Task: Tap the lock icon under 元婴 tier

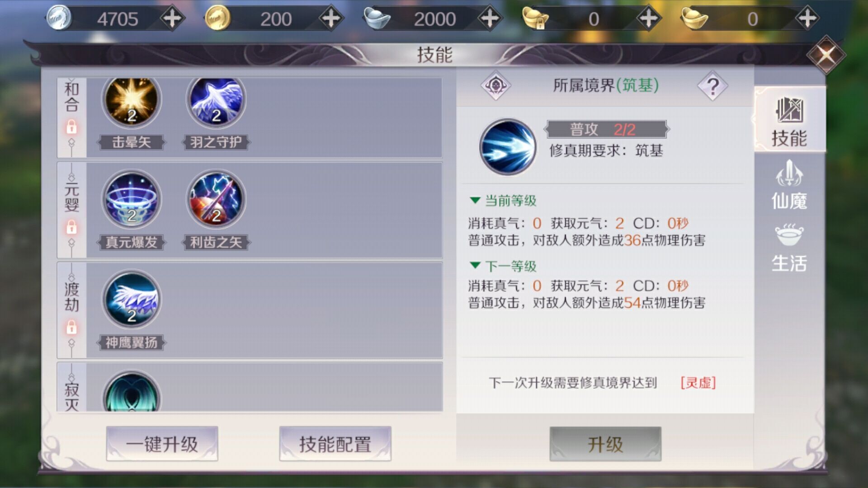Action: coord(71,227)
